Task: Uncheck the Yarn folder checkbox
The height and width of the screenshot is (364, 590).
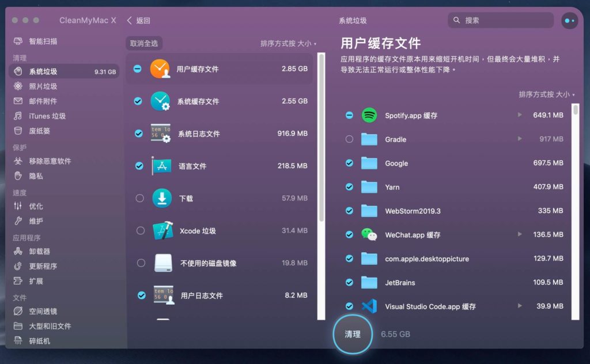Action: point(349,187)
